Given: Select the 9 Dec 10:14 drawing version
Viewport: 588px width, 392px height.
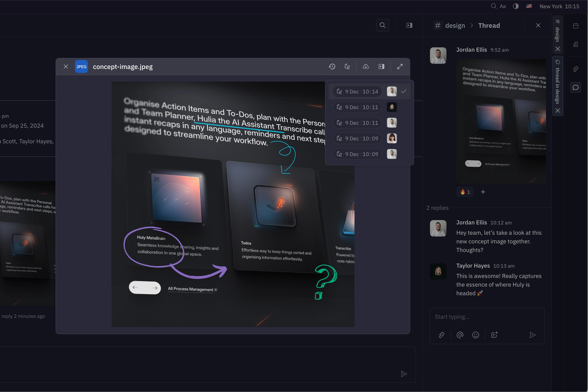Looking at the screenshot, I should [x=357, y=91].
